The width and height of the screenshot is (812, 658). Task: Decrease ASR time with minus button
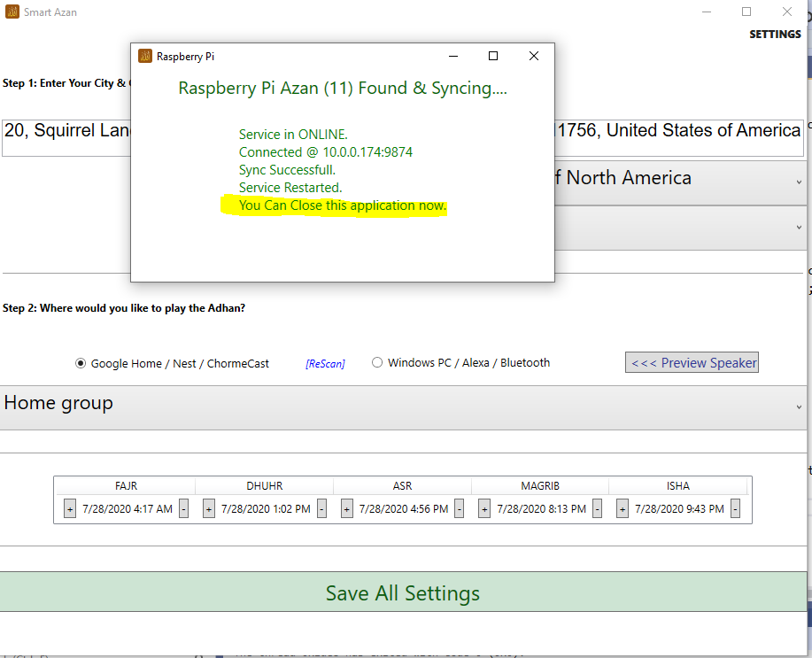point(459,509)
